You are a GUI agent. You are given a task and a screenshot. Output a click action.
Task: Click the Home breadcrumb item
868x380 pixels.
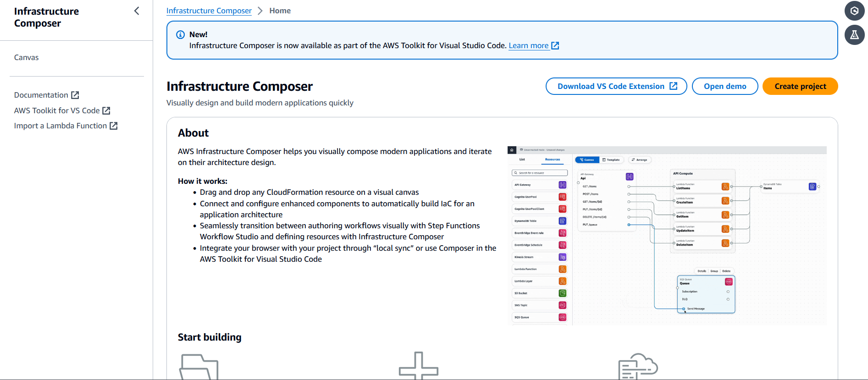280,11
